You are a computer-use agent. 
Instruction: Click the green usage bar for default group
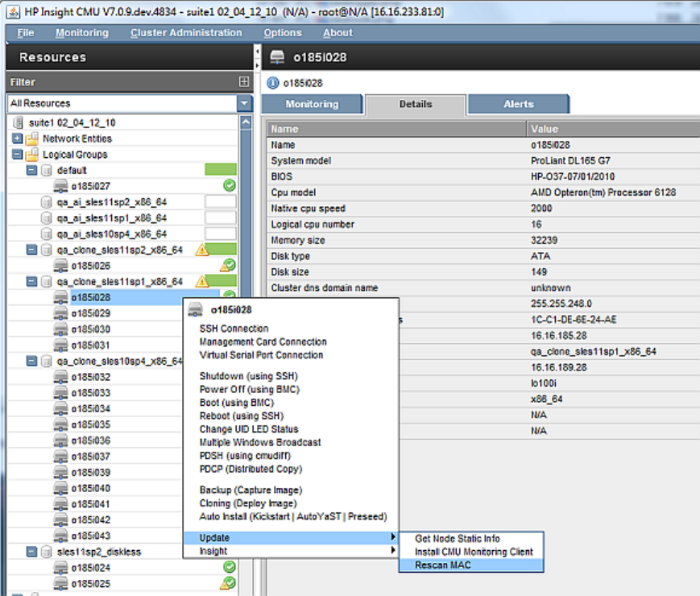coord(221,170)
